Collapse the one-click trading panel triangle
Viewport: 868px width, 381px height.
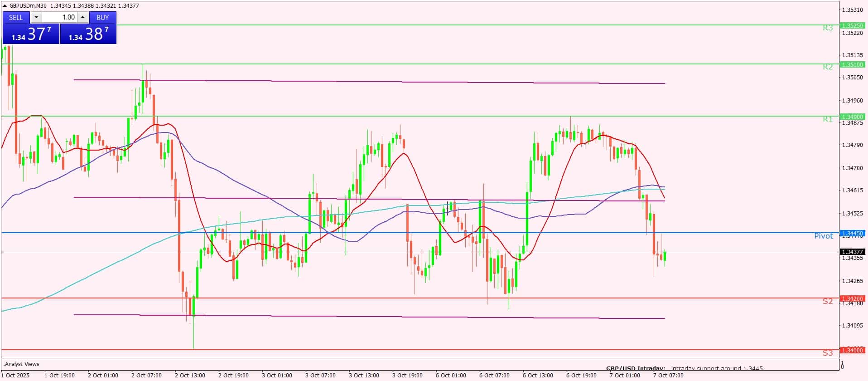click(5, 6)
